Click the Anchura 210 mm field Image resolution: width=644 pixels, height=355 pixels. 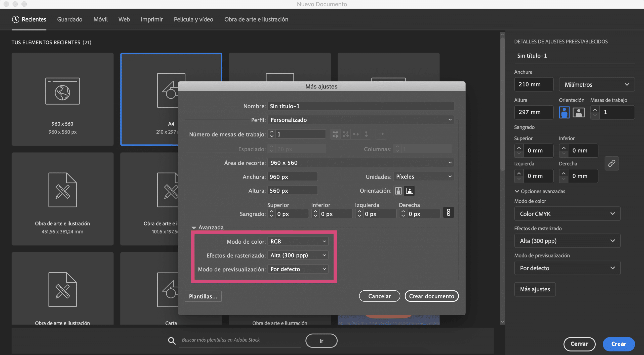pos(534,84)
